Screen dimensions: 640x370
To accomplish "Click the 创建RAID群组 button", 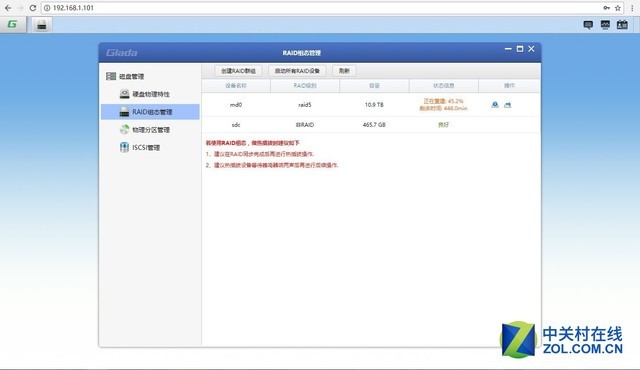I will (238, 71).
